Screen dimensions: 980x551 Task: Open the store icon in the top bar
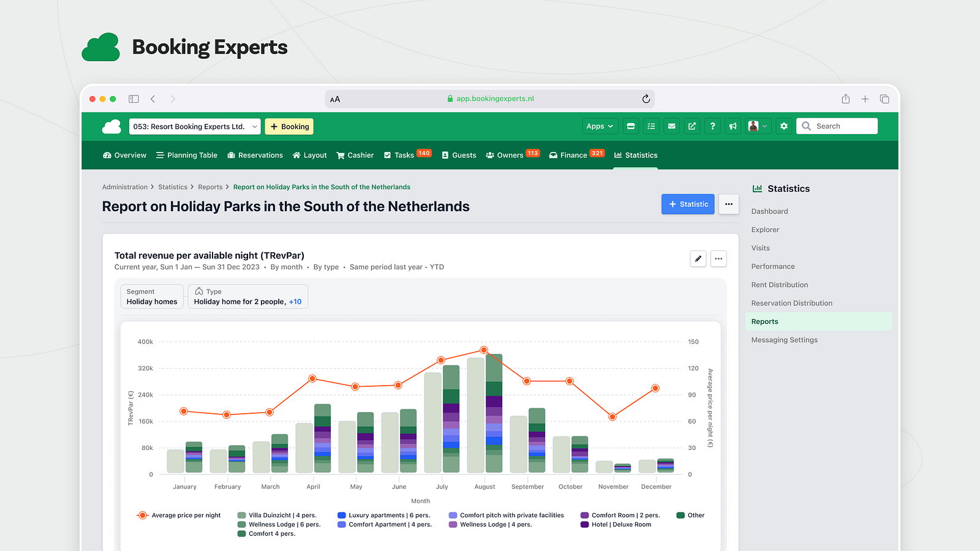click(x=631, y=126)
